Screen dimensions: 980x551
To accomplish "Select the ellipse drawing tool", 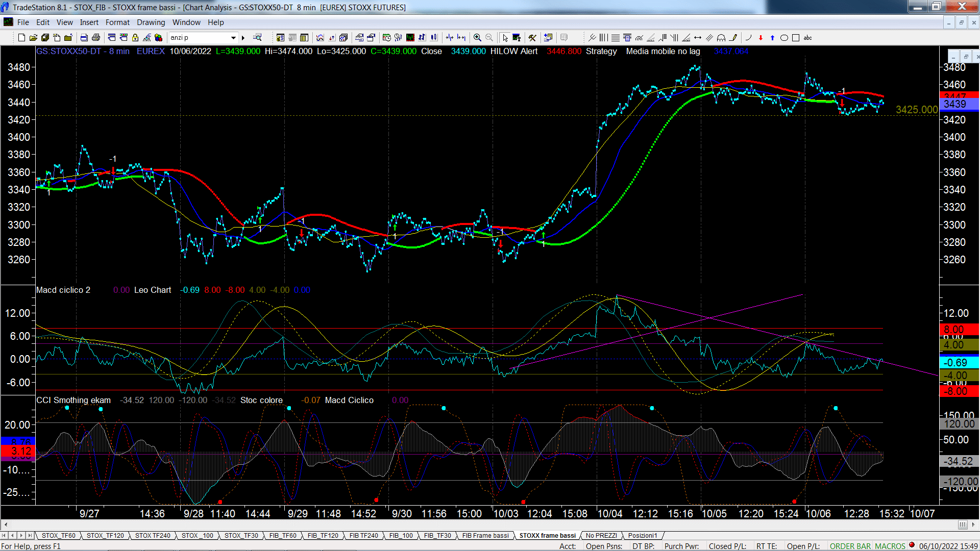I will click(784, 38).
